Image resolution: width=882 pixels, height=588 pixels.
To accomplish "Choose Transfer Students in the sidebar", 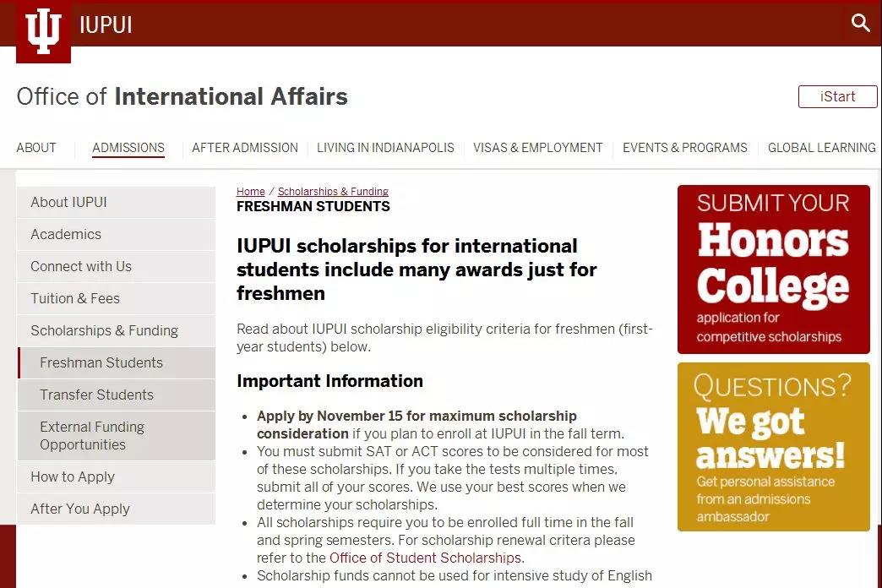I will coord(96,395).
